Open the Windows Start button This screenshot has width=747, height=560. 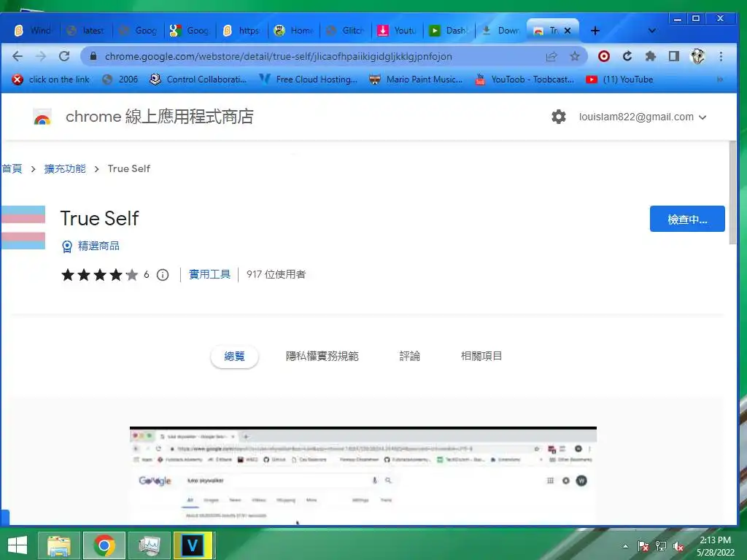coord(18,545)
